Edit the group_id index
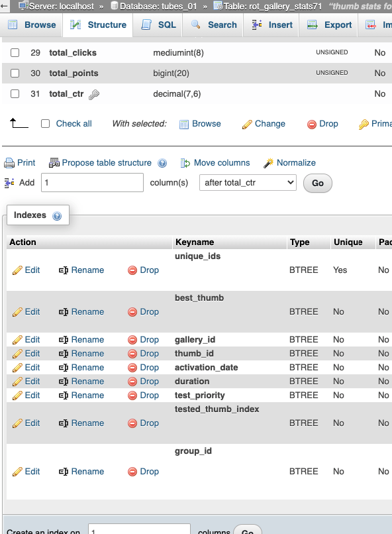The image size is (392, 534). (x=26, y=472)
